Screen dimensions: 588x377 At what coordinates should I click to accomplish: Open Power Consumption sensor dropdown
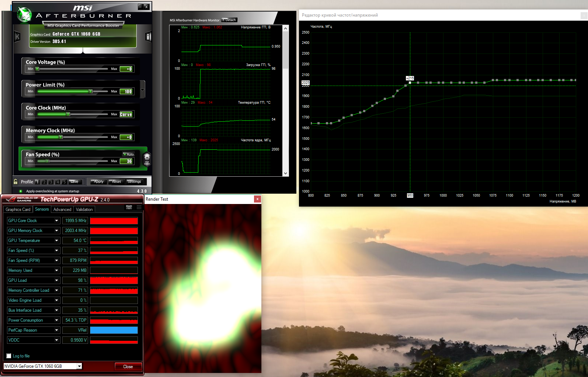point(57,320)
